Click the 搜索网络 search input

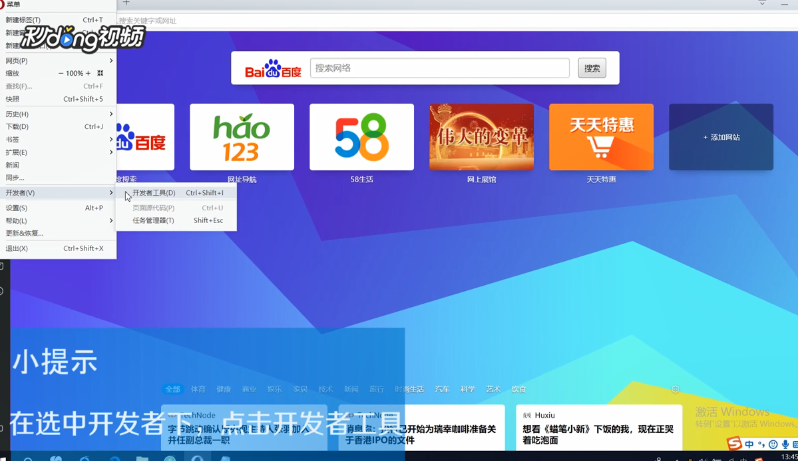(440, 68)
